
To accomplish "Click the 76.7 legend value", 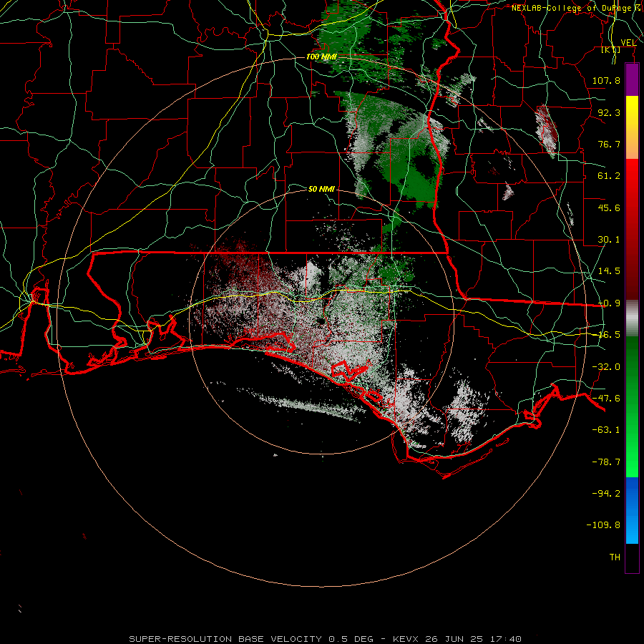I will click(609, 144).
